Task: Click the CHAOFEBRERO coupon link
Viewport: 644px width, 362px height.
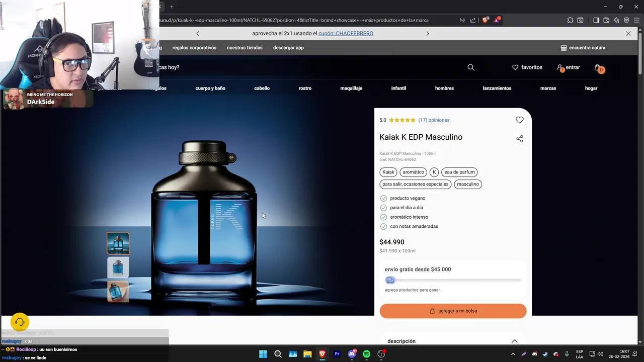Action: click(346, 34)
